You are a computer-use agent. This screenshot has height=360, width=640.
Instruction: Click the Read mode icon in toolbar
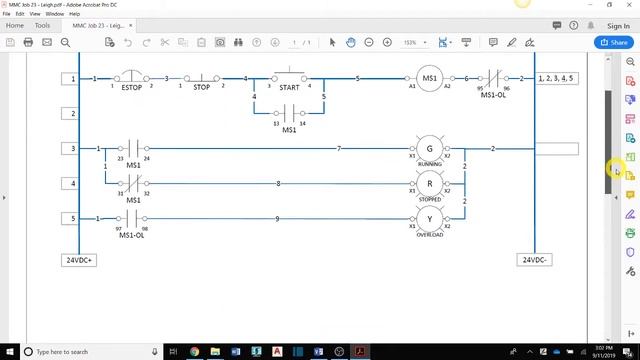click(x=466, y=42)
